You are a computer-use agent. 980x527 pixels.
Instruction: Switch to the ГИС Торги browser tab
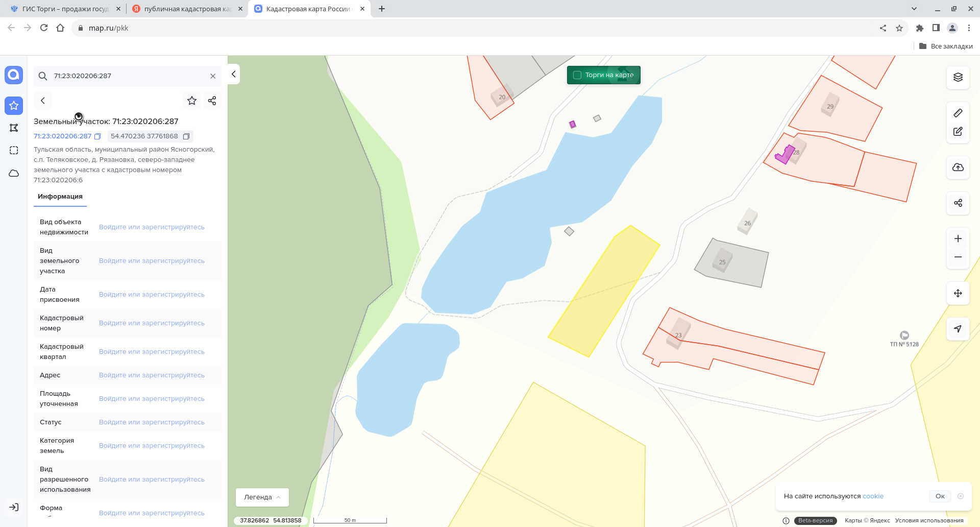[x=65, y=9]
